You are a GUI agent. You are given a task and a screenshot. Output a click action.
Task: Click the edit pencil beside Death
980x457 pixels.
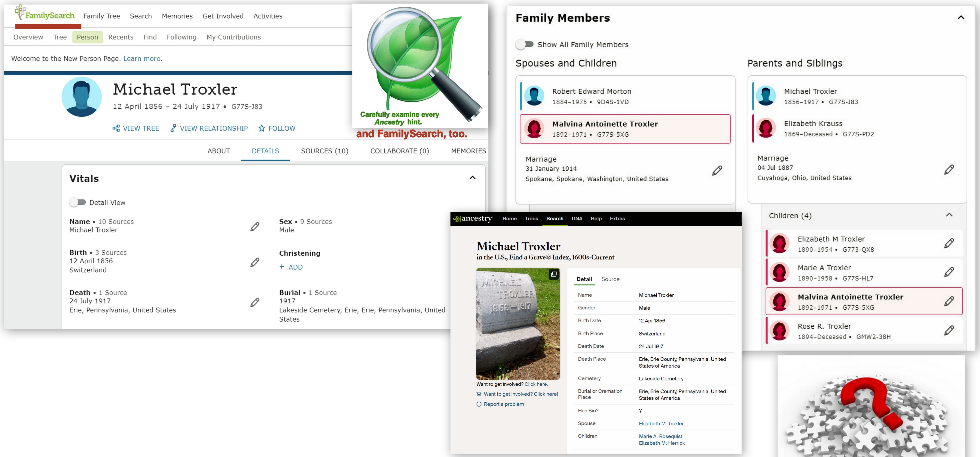[254, 302]
